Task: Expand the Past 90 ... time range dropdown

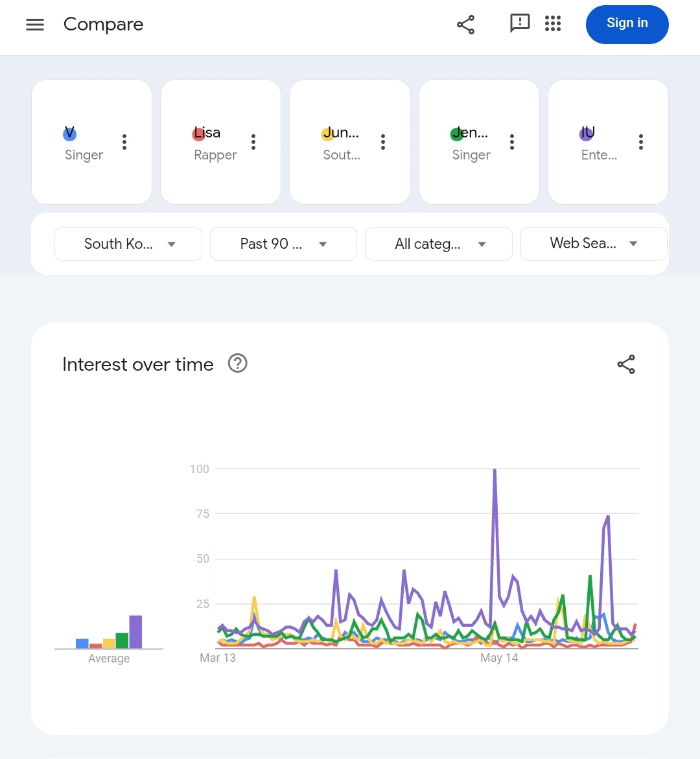Action: click(283, 244)
